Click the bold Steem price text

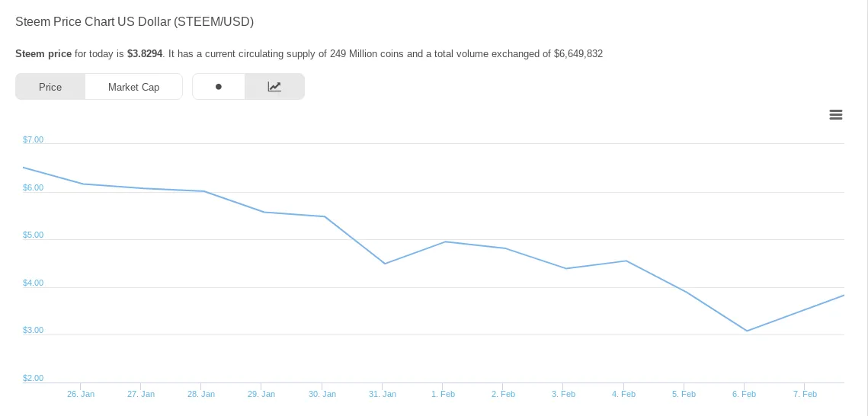pos(43,54)
